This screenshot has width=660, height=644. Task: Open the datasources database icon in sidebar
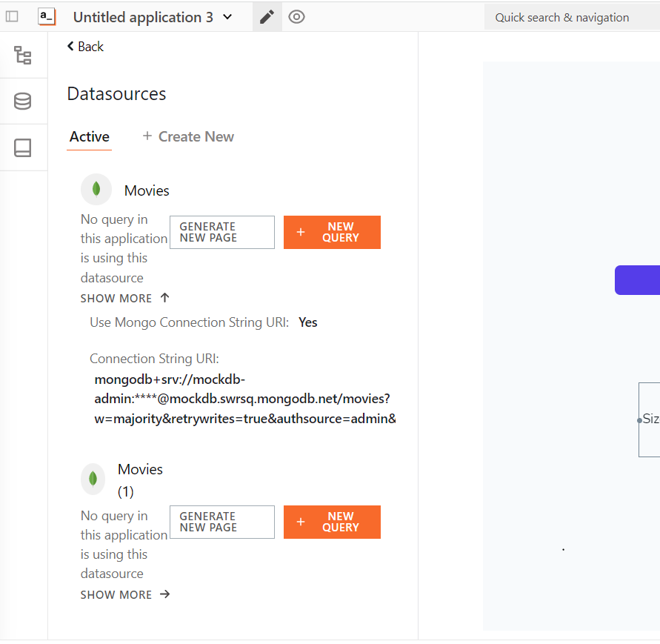coord(23,101)
